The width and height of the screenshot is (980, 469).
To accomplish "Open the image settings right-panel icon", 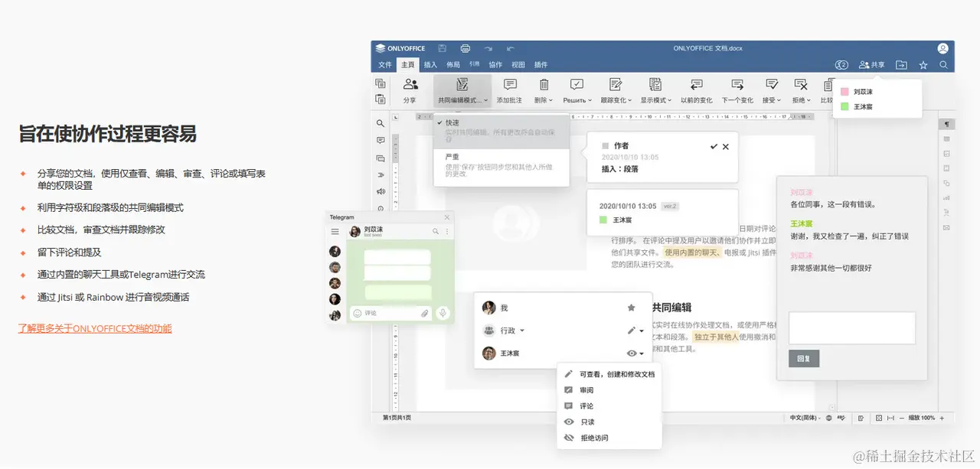I will (x=946, y=154).
